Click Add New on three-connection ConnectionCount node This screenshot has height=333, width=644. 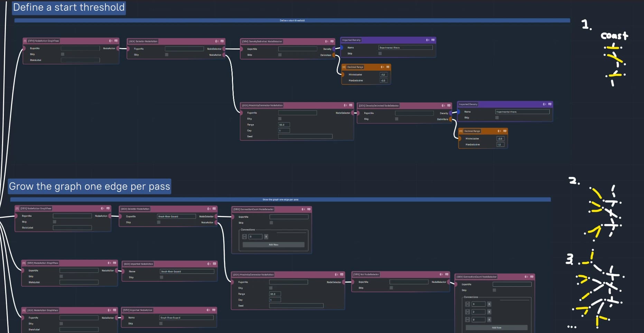pos(496,327)
